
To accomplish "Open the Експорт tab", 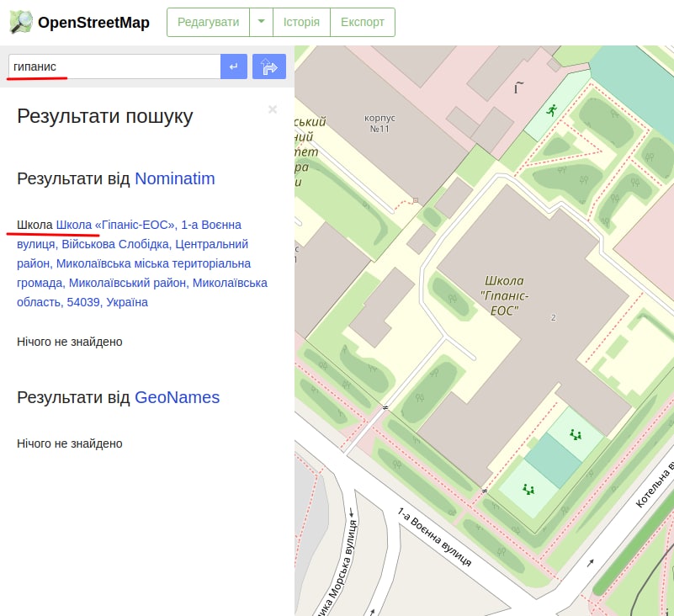I will (x=363, y=22).
